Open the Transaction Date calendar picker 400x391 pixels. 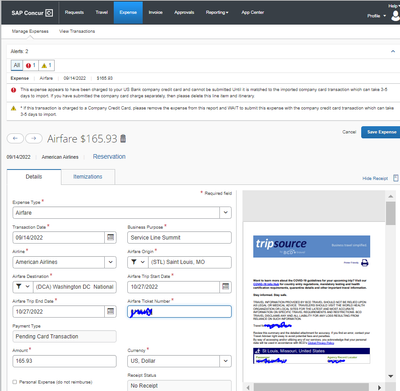[110, 237]
